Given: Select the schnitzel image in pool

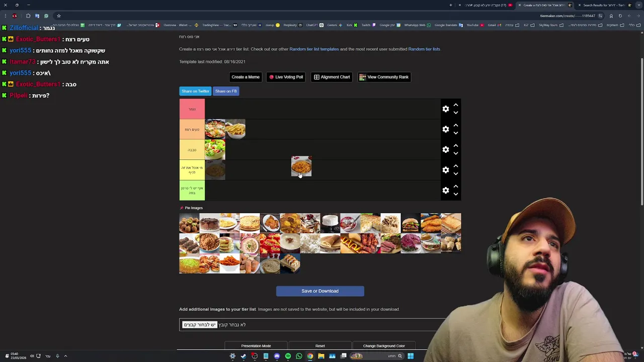Looking at the screenshot, I should coord(431,223).
